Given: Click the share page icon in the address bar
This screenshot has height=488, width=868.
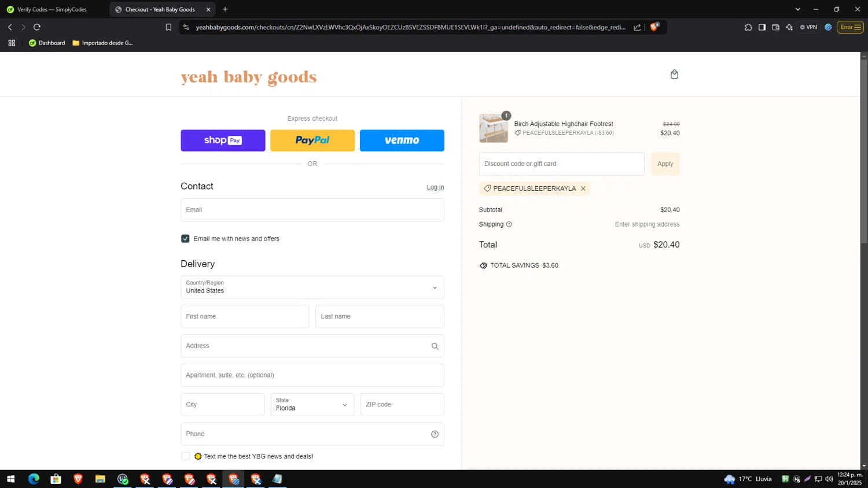Looking at the screenshot, I should pyautogui.click(x=637, y=27).
